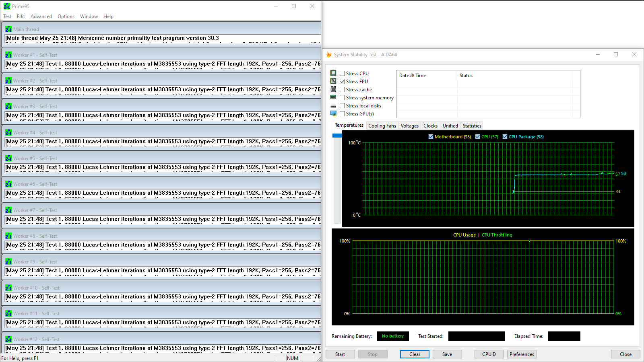Switch to the Statistics tab

pyautogui.click(x=471, y=125)
